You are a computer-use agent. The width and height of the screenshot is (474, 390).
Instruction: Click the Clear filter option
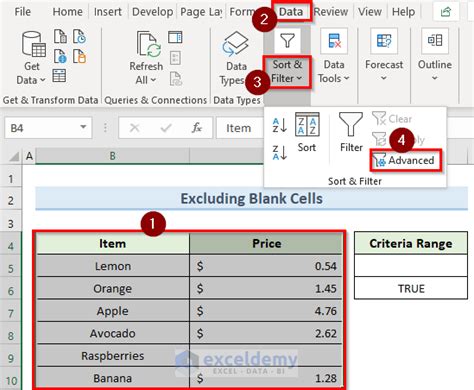[x=392, y=119]
